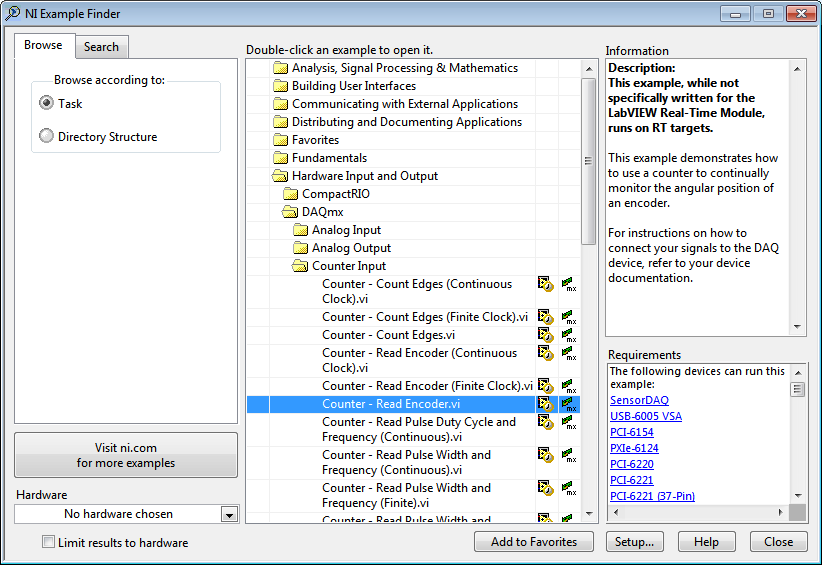
Task: Click VI icon for Read Pulse Width (Finite)
Action: (x=545, y=488)
